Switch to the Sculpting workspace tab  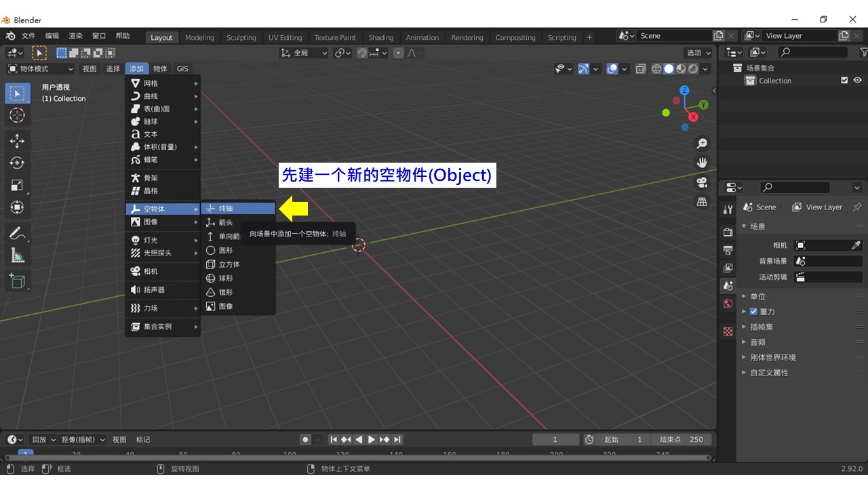[241, 37]
